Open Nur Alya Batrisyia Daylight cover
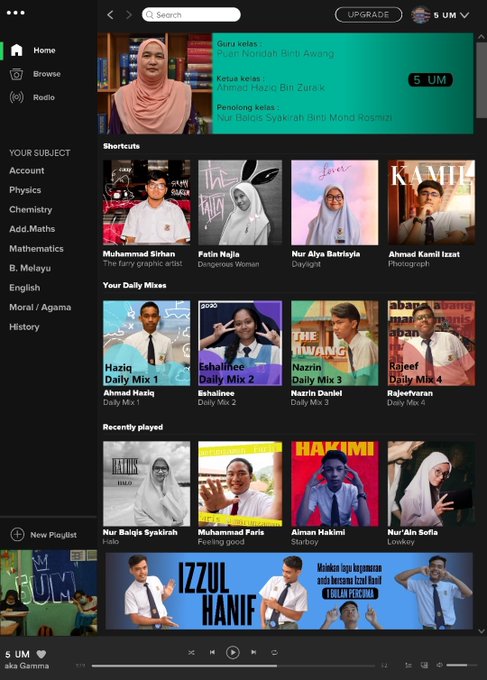Viewport: 487px width, 680px height. pos(335,203)
